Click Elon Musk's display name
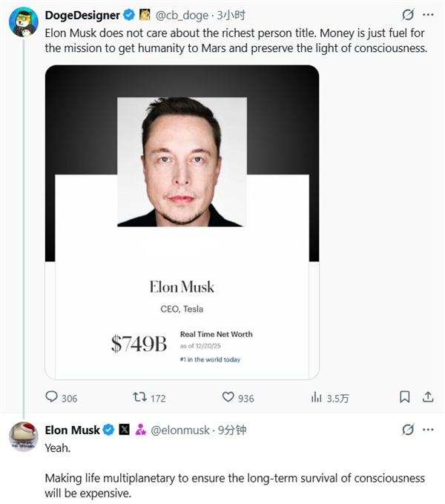Screen dimensions: 445x504 [72, 429]
